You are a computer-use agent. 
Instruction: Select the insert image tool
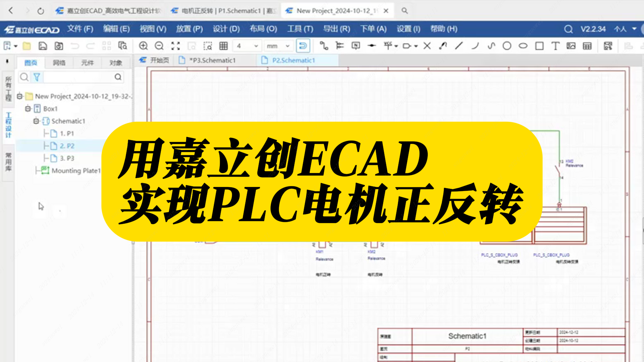[x=571, y=46]
